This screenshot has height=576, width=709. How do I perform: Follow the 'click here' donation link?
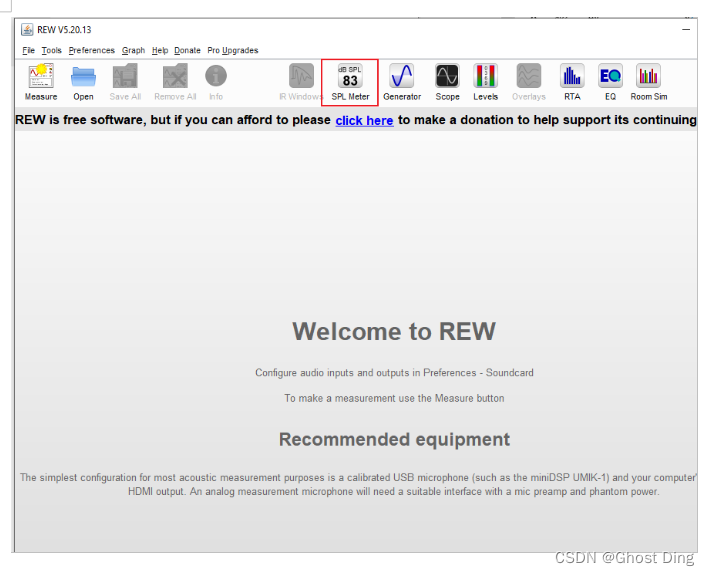[364, 121]
